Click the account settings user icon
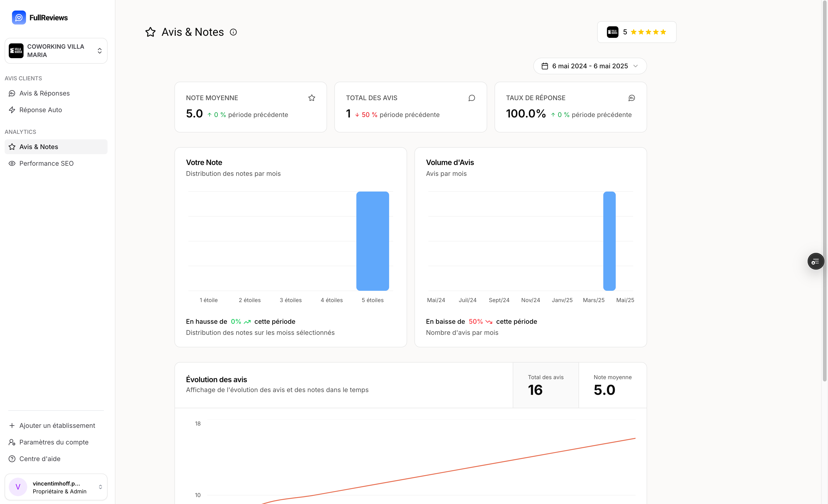 12,442
